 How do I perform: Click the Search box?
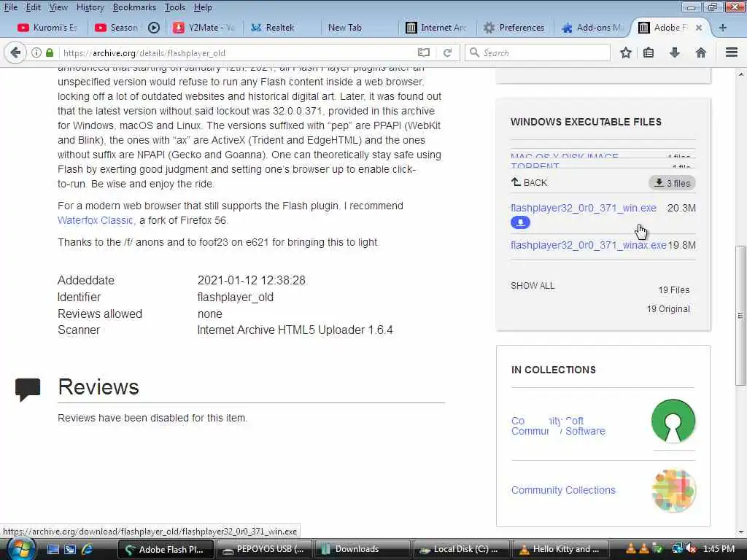tap(538, 52)
